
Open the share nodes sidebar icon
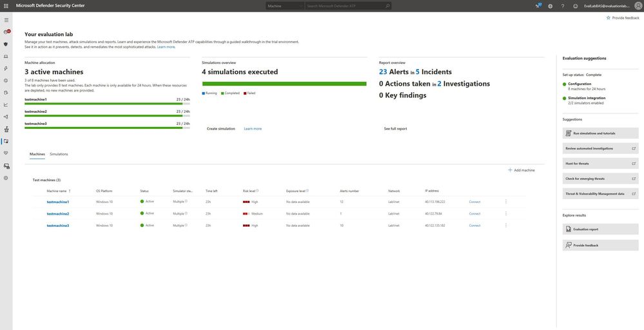click(x=6, y=117)
